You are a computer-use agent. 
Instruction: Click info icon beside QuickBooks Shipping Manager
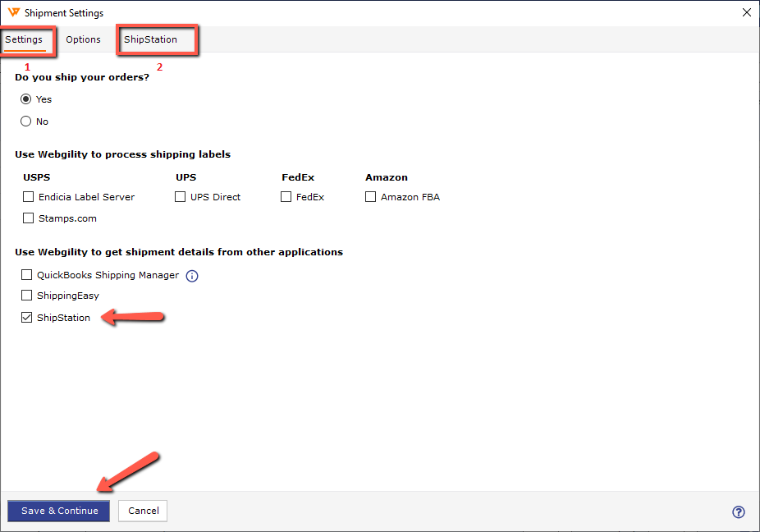192,276
